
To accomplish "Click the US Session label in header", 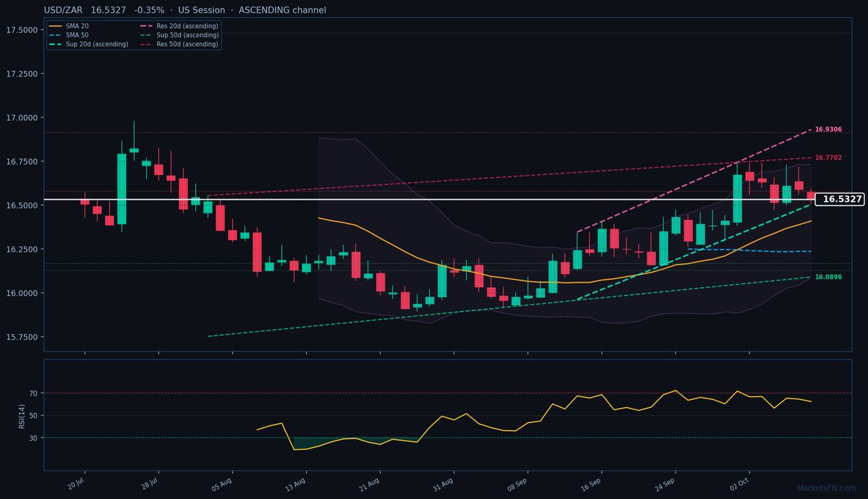I will click(x=201, y=10).
